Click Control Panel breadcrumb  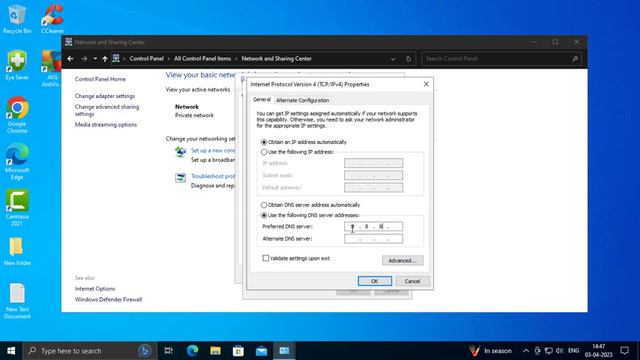coord(147,59)
